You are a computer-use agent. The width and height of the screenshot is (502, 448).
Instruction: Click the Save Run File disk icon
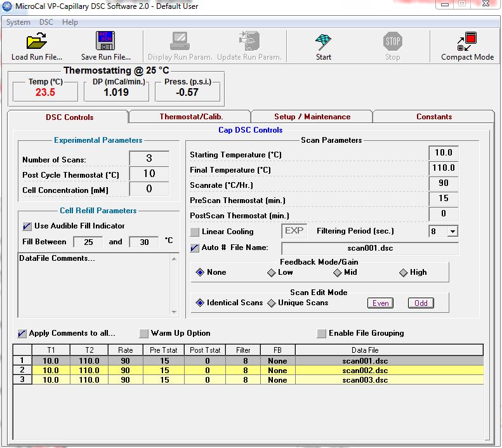tap(105, 42)
